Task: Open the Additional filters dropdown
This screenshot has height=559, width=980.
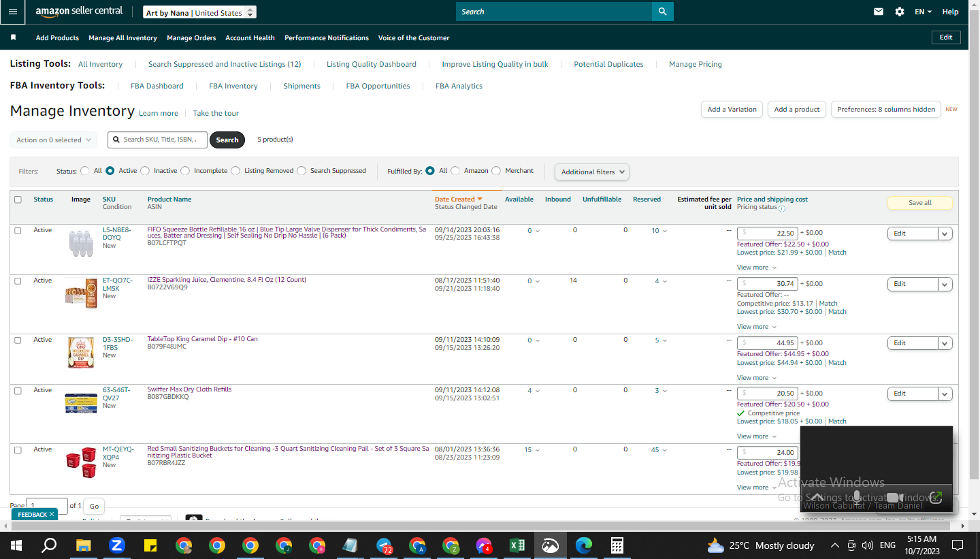Action: click(592, 172)
